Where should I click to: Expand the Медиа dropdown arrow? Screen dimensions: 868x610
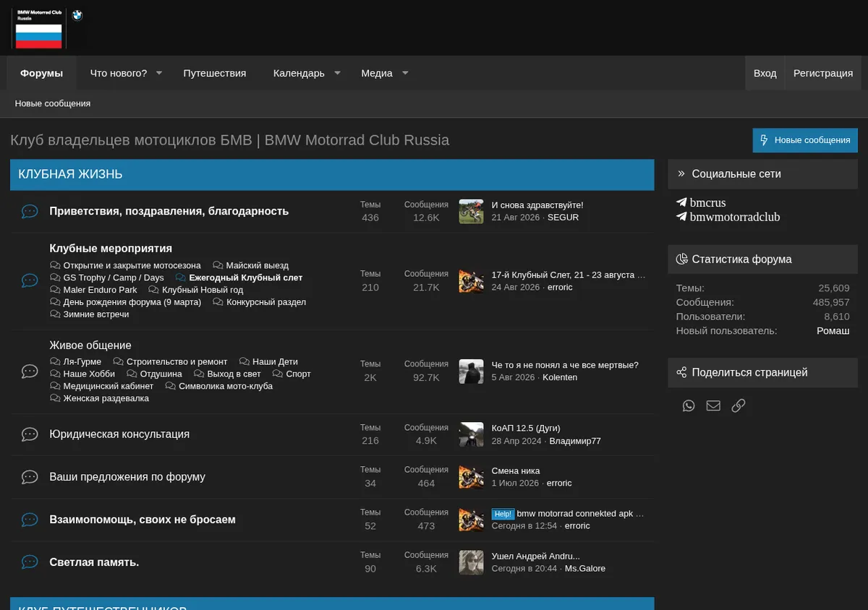point(405,73)
